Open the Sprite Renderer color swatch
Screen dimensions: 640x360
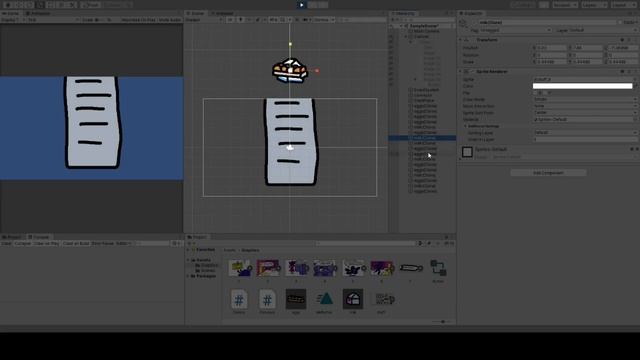click(582, 86)
